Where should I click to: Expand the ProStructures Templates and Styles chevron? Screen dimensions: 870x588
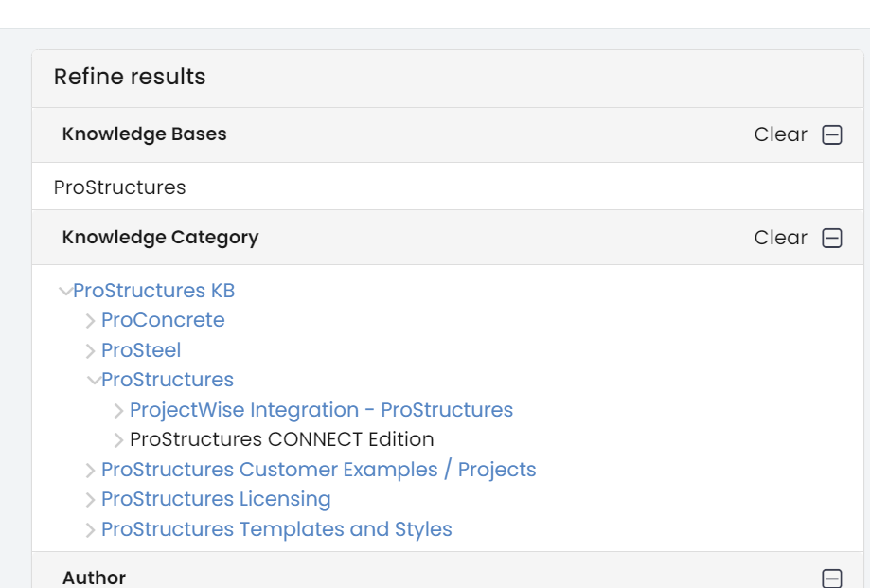click(x=91, y=528)
